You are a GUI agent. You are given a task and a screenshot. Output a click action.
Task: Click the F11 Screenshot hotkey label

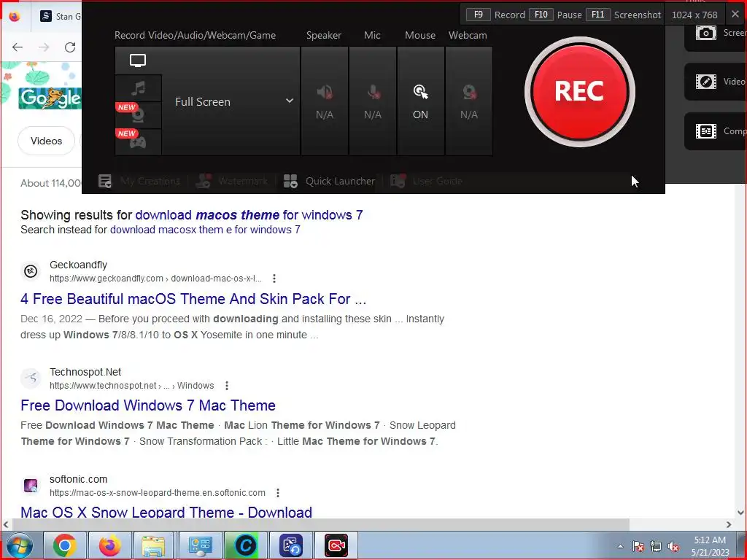pos(623,15)
